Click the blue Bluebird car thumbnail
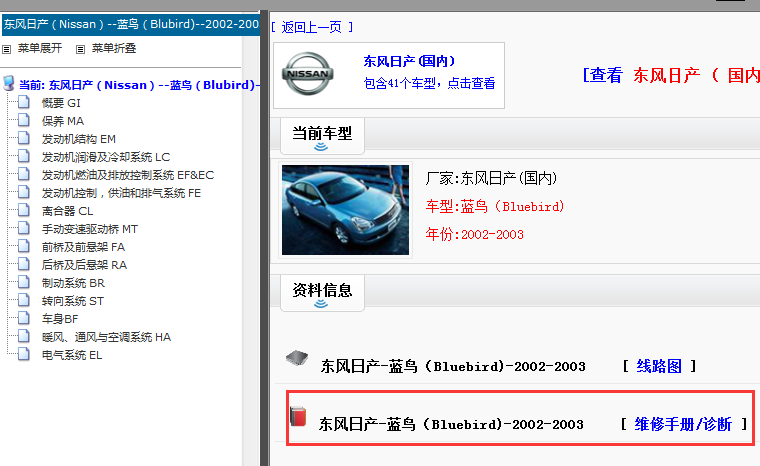Viewport: 760px width, 466px height. (x=346, y=209)
